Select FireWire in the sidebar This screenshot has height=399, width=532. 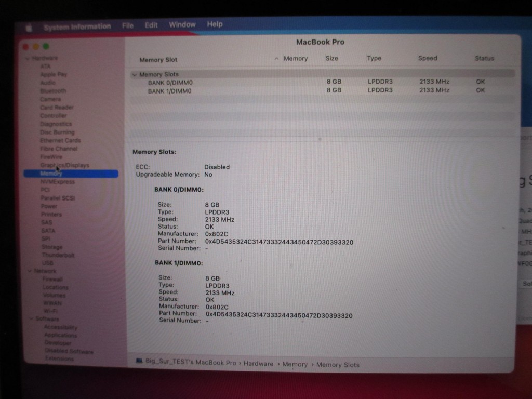coord(51,157)
